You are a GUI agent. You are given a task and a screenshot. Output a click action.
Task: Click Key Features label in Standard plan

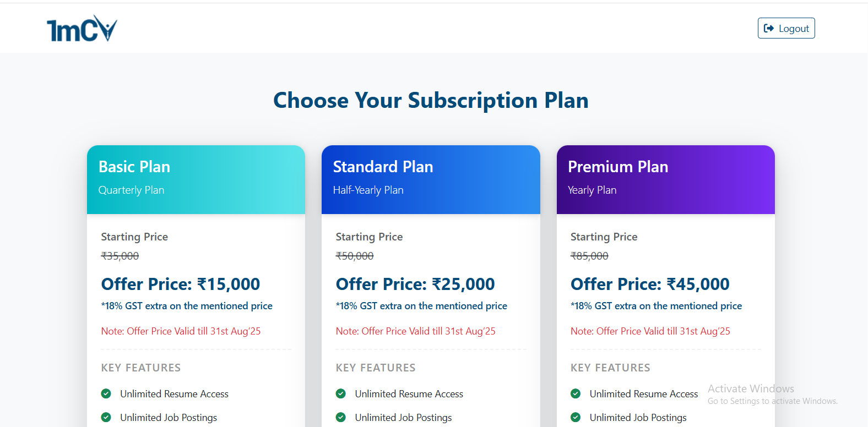pos(376,368)
